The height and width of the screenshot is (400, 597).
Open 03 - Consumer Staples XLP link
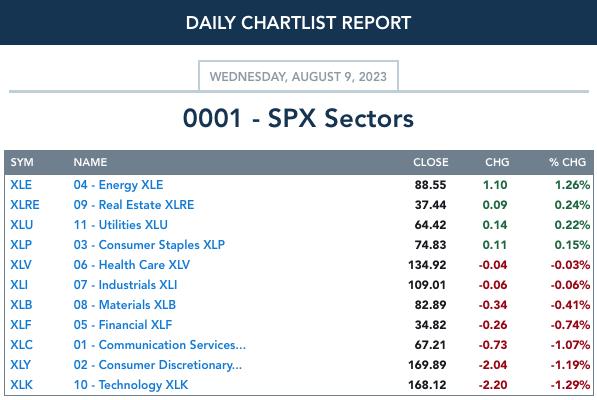click(149, 245)
